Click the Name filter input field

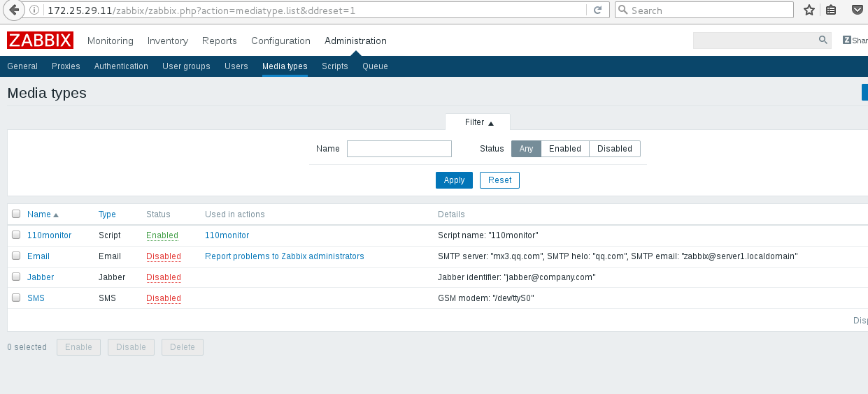399,149
